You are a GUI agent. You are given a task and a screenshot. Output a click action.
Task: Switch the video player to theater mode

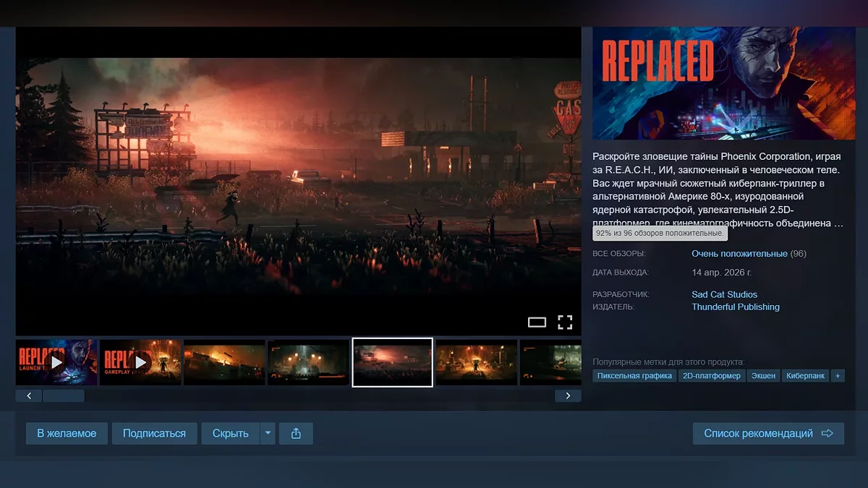[x=536, y=323]
